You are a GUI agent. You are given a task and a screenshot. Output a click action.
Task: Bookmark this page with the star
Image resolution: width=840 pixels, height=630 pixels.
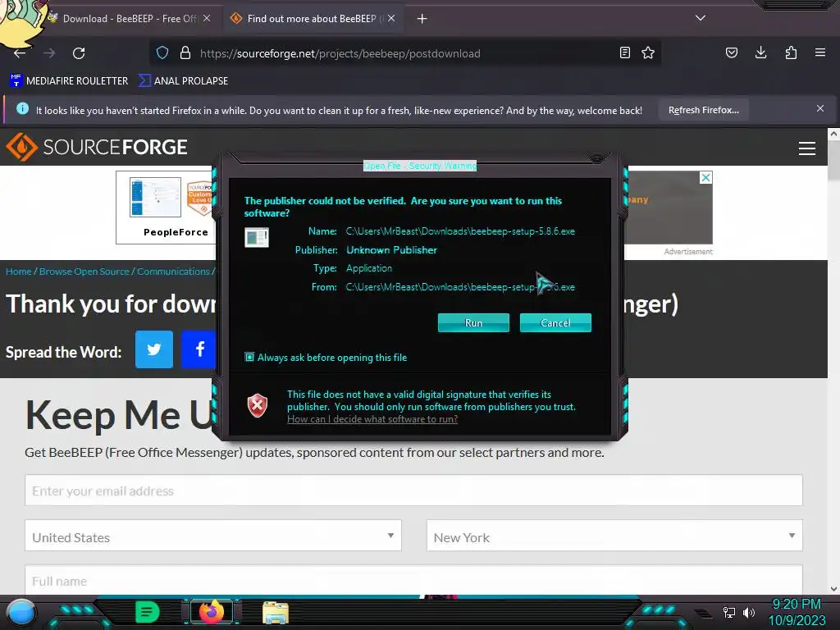pos(648,52)
